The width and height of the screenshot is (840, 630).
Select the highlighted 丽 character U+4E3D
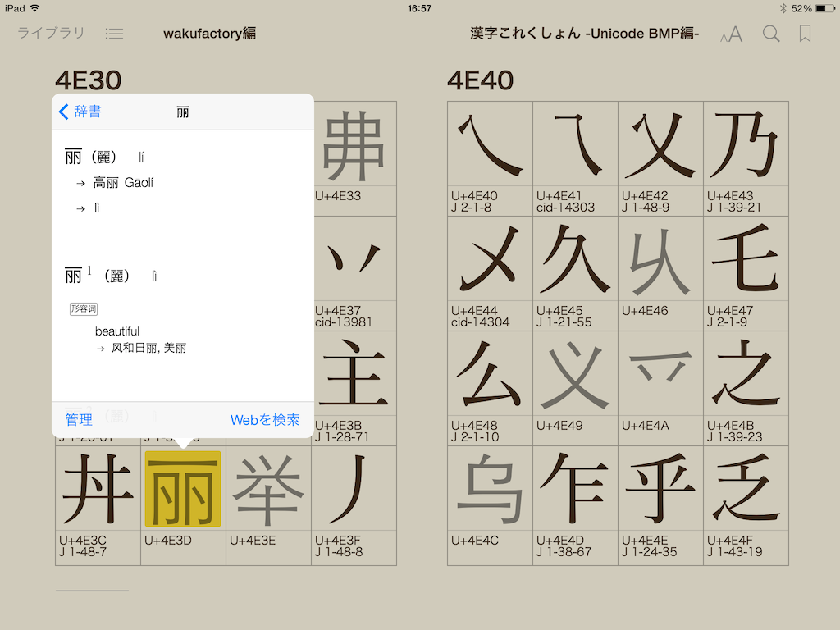(x=183, y=490)
